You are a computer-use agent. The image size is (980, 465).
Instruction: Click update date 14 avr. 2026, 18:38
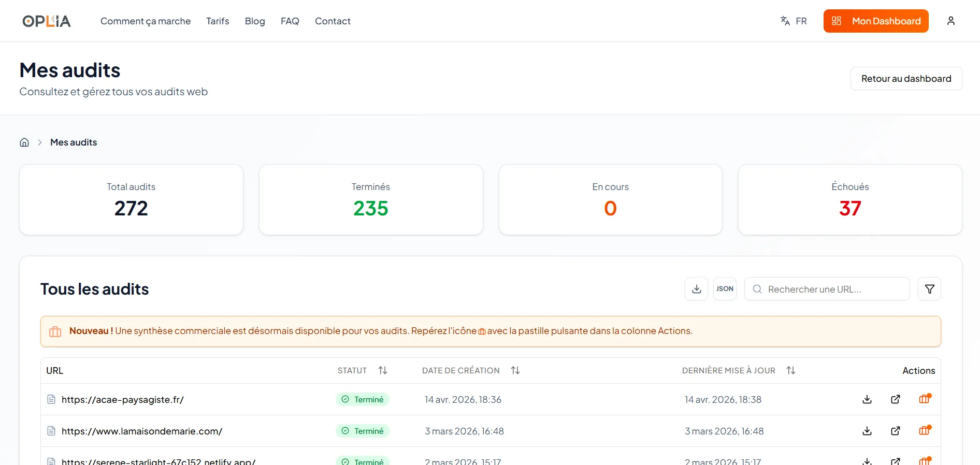(723, 400)
